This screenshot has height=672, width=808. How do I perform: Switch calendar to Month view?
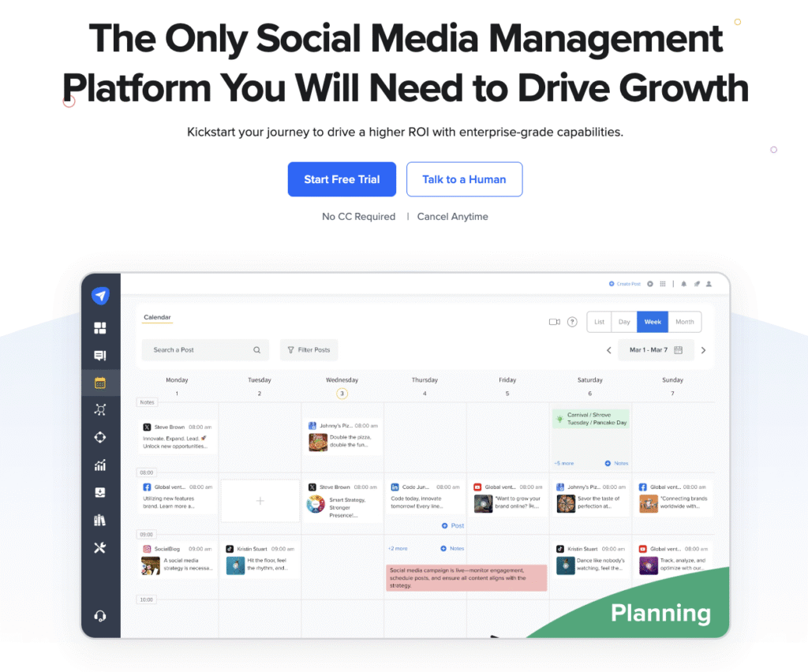coord(684,322)
